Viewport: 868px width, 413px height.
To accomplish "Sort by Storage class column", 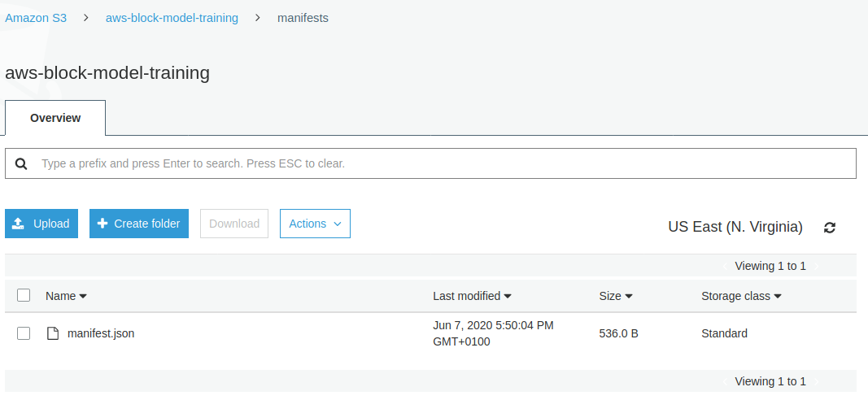I will pyautogui.click(x=741, y=296).
